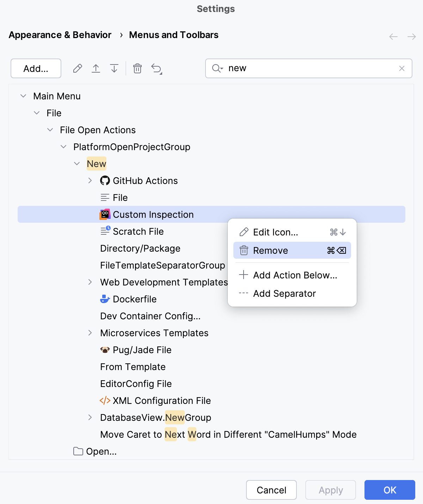This screenshot has height=504, width=423.
Task: Open search options magnifier dropdown
Action: coord(217,68)
